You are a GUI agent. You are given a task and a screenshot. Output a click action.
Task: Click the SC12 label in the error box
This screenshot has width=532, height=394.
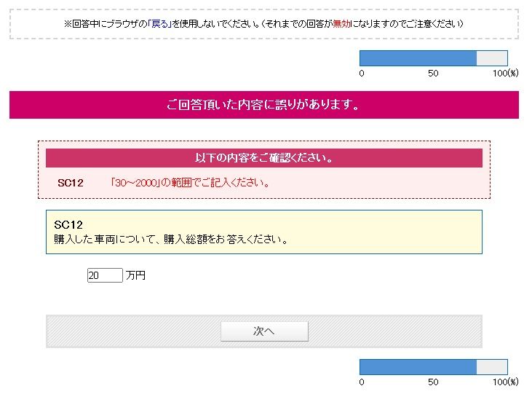coord(71,183)
